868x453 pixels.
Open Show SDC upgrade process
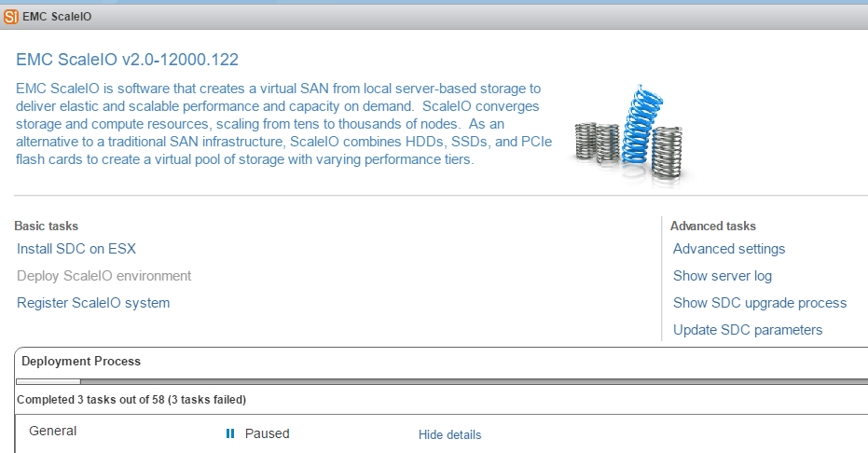760,303
